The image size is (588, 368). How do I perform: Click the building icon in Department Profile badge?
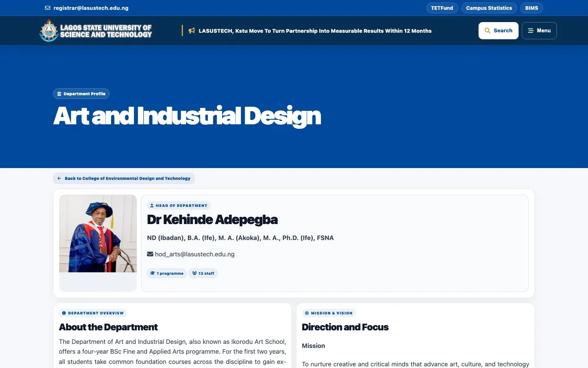(59, 94)
